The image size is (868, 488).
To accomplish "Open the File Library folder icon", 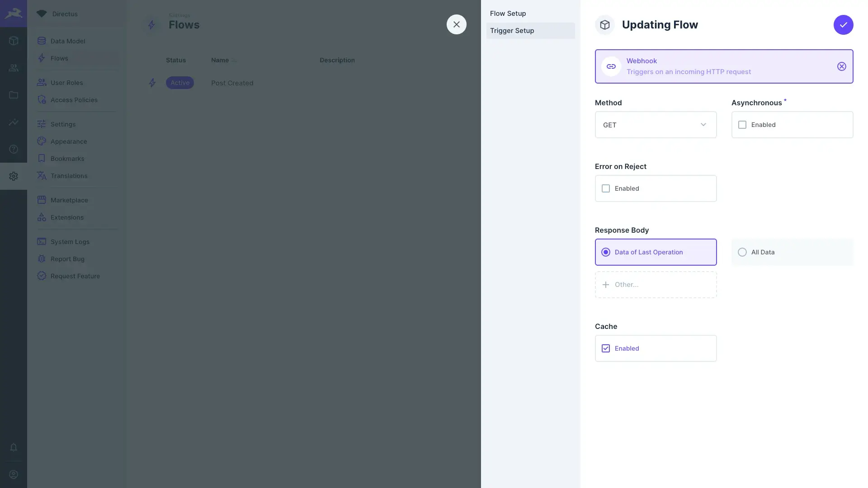I will pyautogui.click(x=14, y=95).
